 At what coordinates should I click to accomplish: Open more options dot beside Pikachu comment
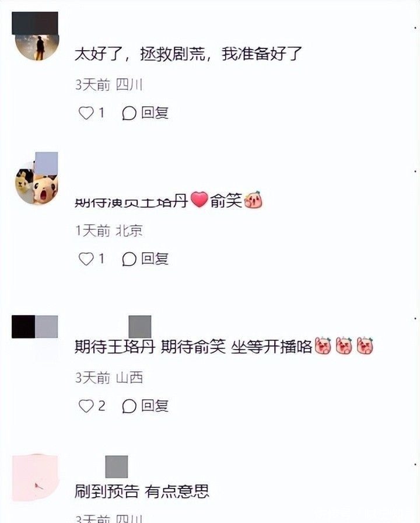415,171
